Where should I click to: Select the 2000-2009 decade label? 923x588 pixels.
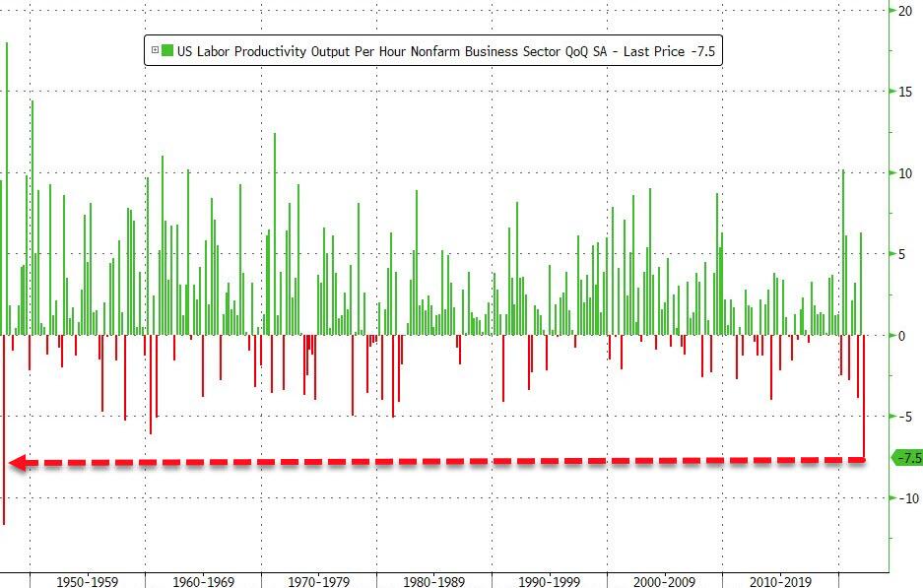click(x=665, y=581)
